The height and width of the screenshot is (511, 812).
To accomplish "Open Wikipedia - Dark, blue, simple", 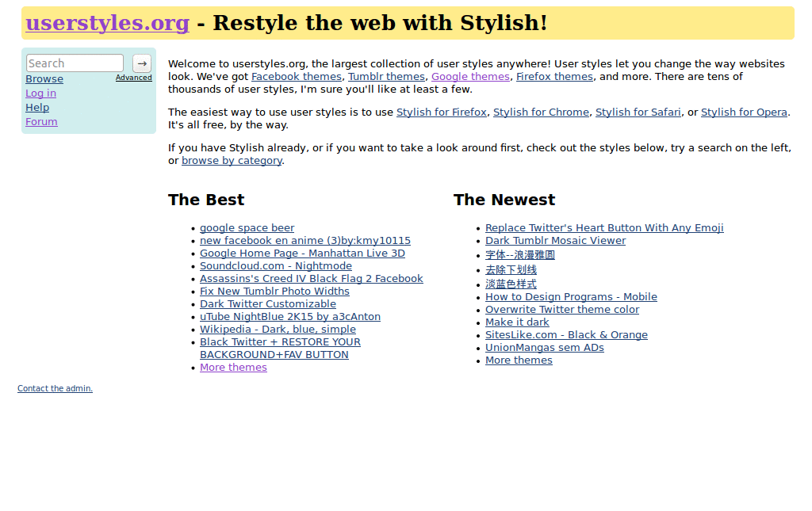I will 278,330.
